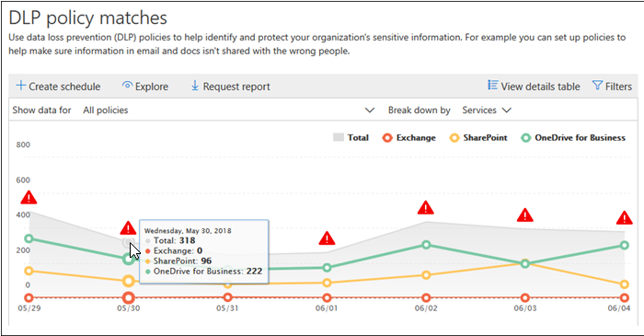This screenshot has width=644, height=336.
Task: Click the warning triangle above 06/02
Action: (426, 208)
